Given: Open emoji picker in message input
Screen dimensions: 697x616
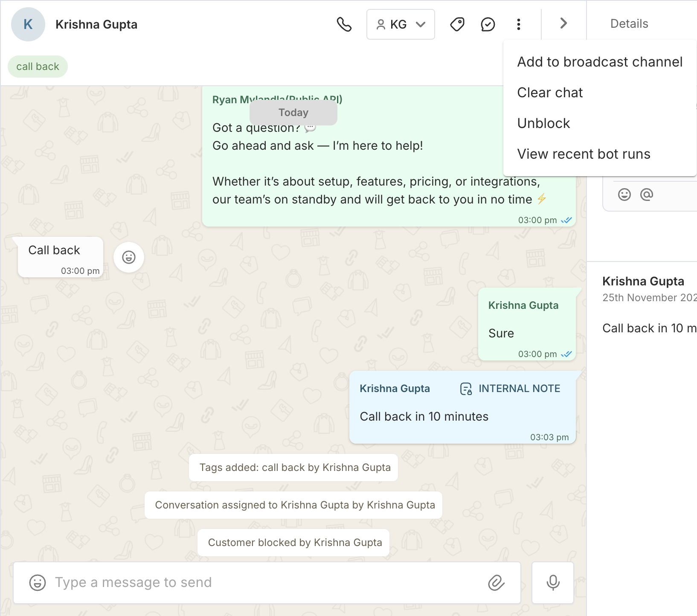Looking at the screenshot, I should [38, 583].
